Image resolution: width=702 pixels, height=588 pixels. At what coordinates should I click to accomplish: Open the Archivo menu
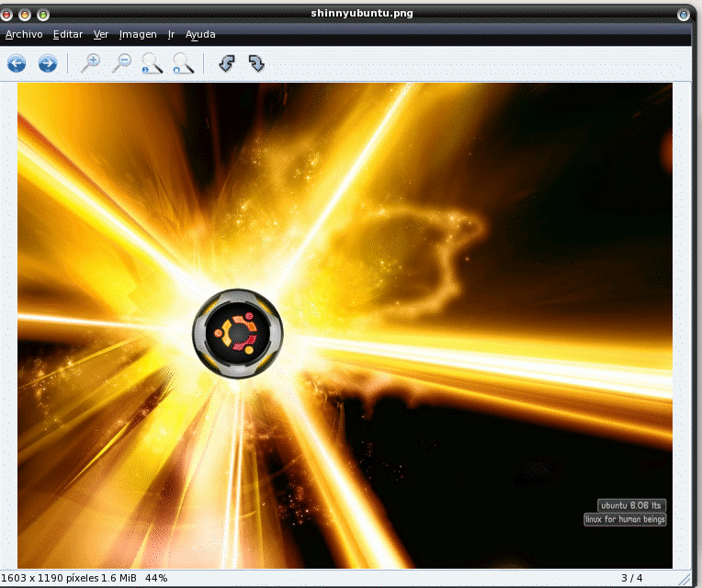point(24,35)
